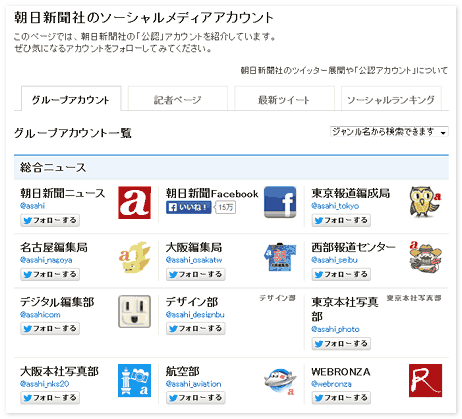Image resolution: width=462 pixels, height=419 pixels.
Task: Open the blue Facebook logo icon
Action: (x=280, y=202)
